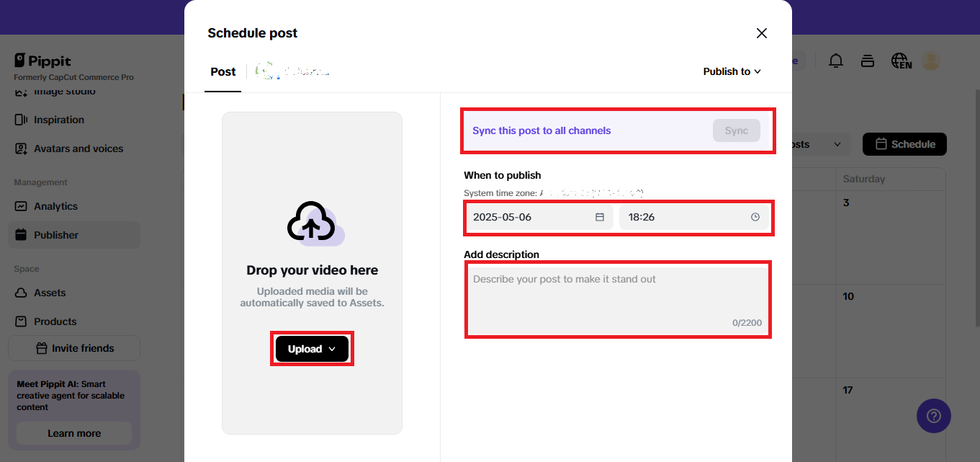The height and width of the screenshot is (462, 980).
Task: Open Avatars and voices page
Action: coord(78,148)
